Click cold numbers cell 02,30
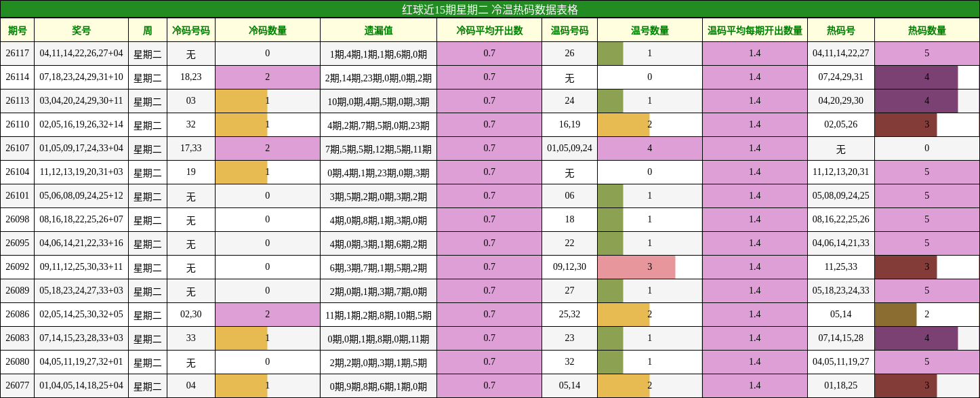The height and width of the screenshot is (398, 980). pos(191,315)
